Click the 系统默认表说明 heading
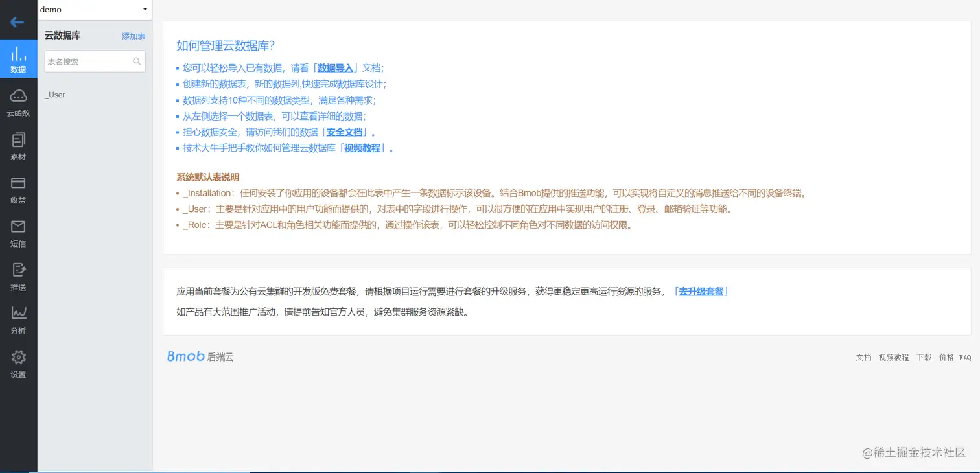The width and height of the screenshot is (980, 473). click(207, 177)
